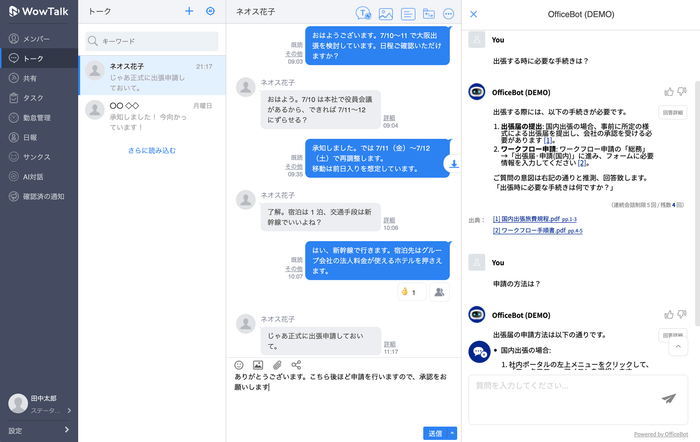700x442 pixels.
Task: Open 詳細 for the 11:17 message
Action: tap(390, 344)
